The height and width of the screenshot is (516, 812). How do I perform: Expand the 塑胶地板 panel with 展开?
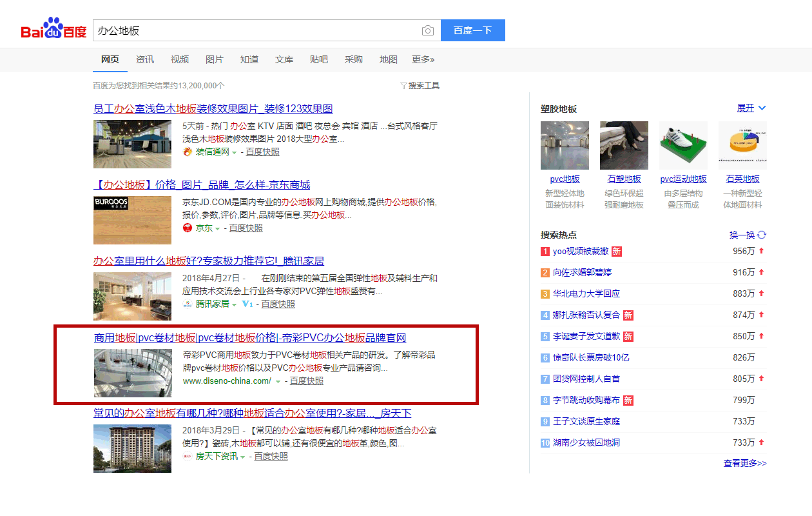tap(751, 108)
